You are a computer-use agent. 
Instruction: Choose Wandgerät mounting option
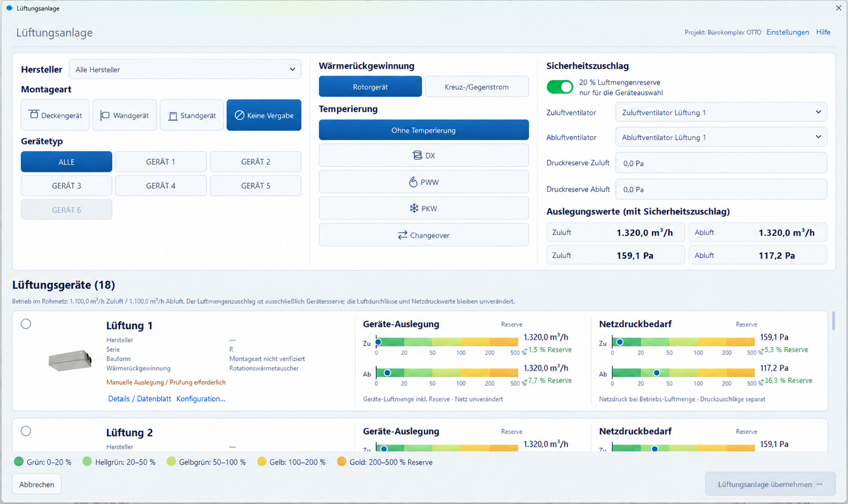tap(125, 115)
